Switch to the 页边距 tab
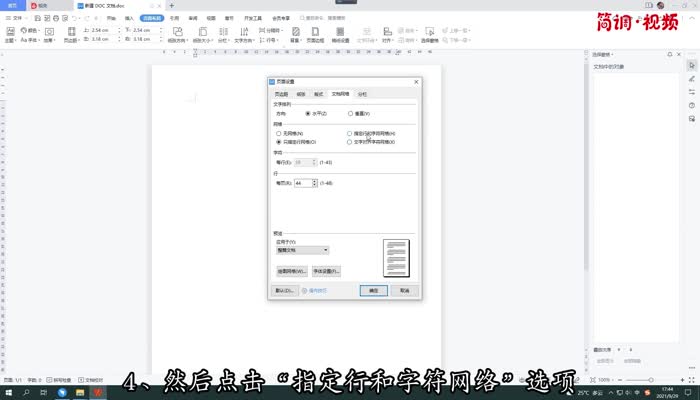The height and width of the screenshot is (400, 700). click(x=281, y=94)
